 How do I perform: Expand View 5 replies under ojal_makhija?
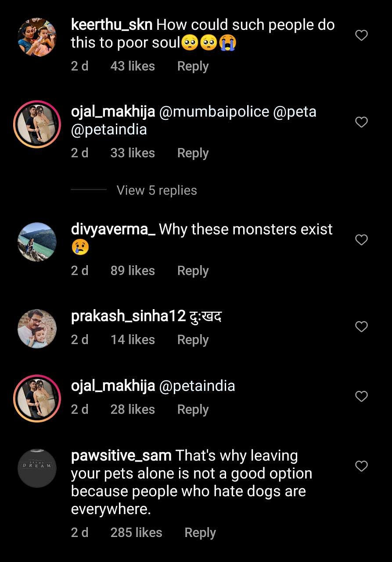coord(156,190)
